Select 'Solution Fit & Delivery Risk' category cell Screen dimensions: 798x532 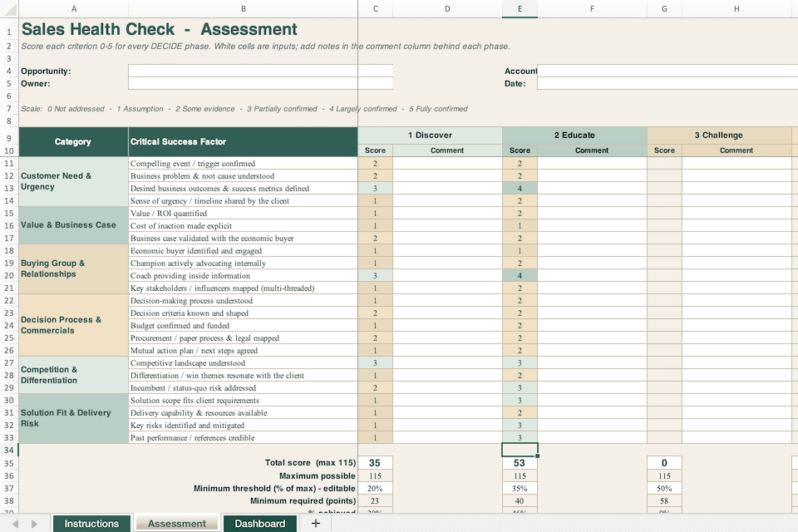click(x=73, y=418)
